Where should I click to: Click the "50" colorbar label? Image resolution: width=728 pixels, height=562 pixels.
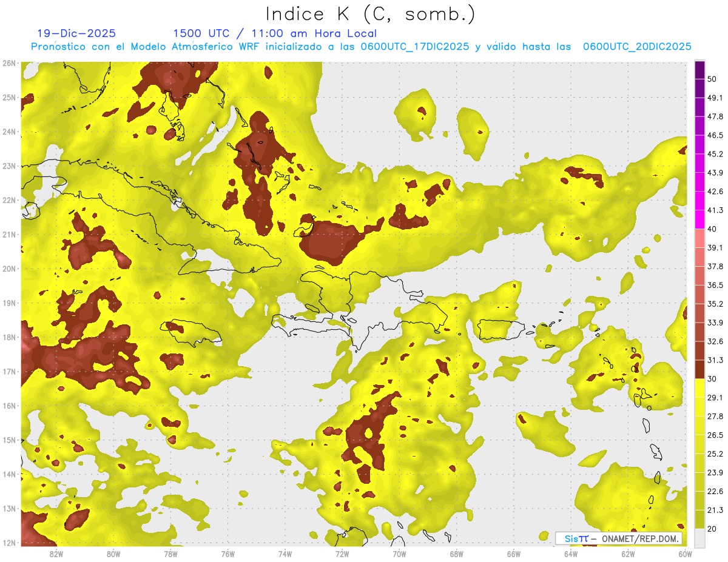coord(712,79)
